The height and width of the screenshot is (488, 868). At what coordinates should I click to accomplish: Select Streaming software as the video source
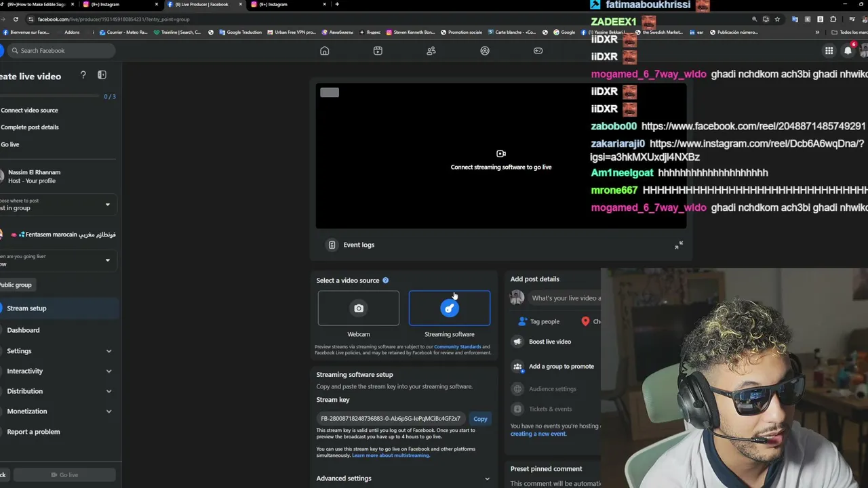pos(450,308)
